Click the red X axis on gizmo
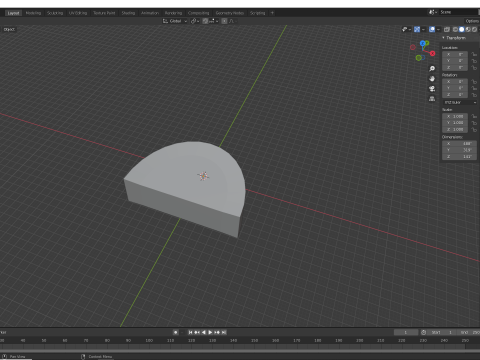This screenshot has height=360, width=480. click(x=432, y=53)
